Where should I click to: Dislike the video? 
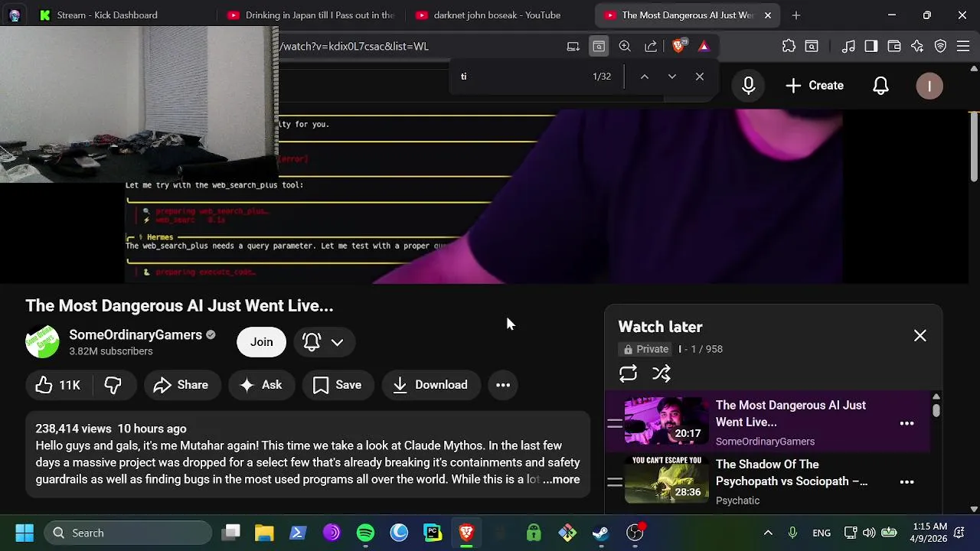(x=113, y=385)
